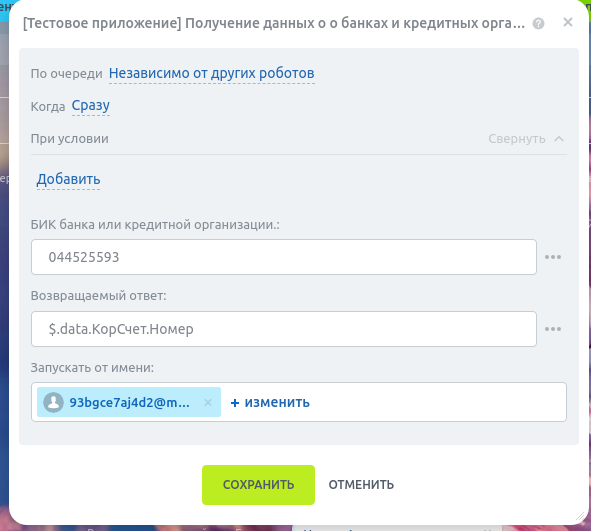Add a condition via 'Добавить'
The image size is (591, 531).
pos(68,179)
